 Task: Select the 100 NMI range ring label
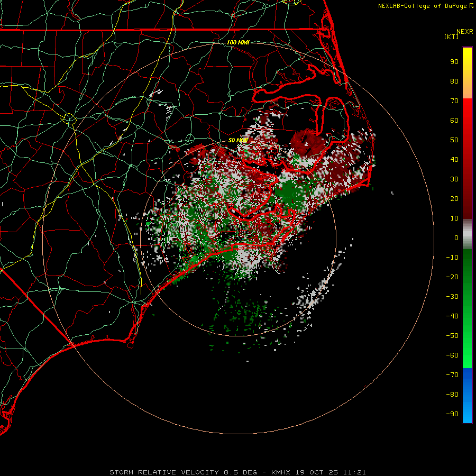click(238, 42)
